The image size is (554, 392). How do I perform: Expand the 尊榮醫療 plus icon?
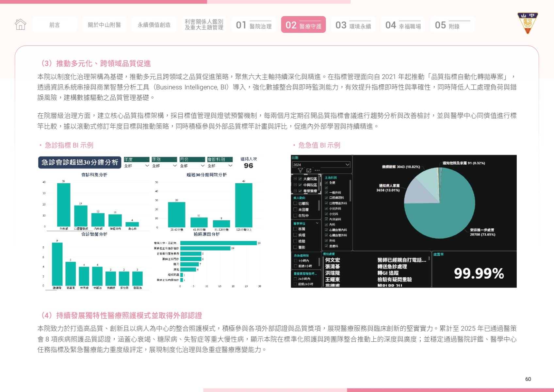pos(295,191)
